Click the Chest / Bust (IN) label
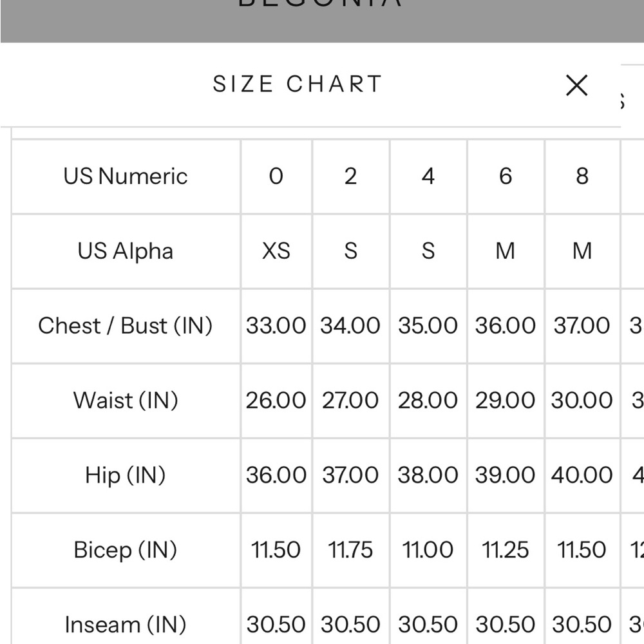Screen dimensions: 644x644 pyautogui.click(x=126, y=326)
